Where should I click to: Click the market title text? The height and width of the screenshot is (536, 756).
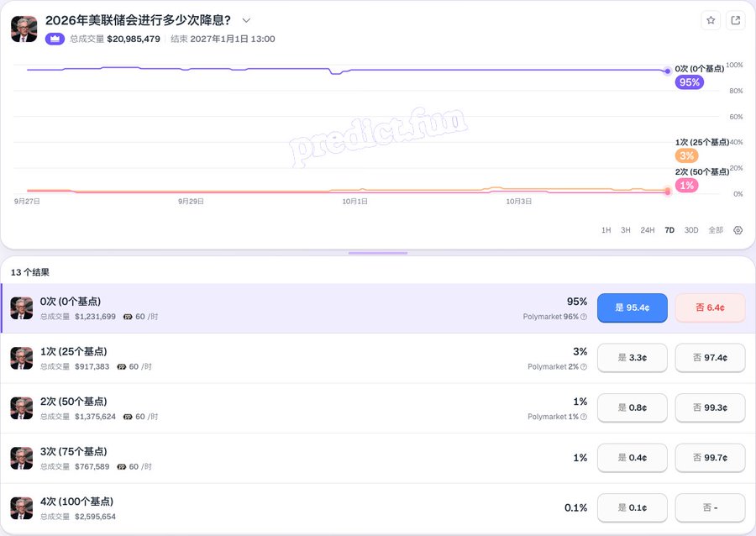click(x=138, y=20)
